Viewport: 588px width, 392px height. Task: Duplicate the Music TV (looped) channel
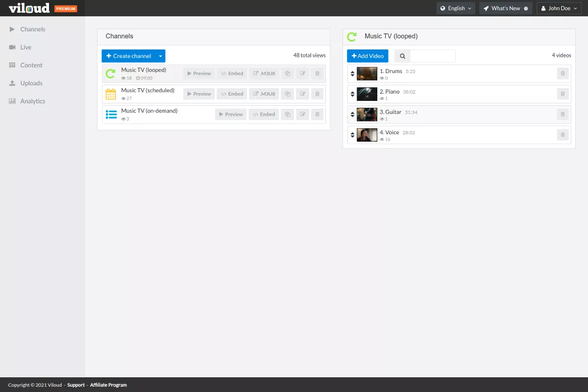[288, 73]
